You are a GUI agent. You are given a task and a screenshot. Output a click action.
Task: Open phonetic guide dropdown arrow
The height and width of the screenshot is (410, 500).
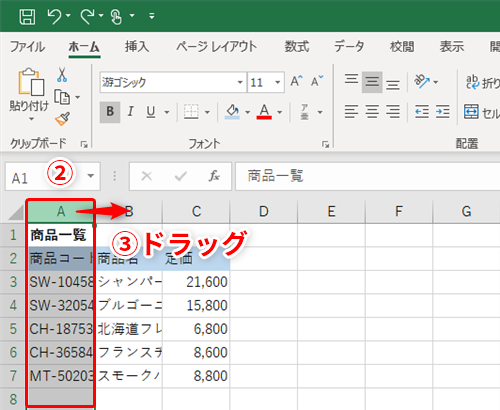click(x=320, y=112)
